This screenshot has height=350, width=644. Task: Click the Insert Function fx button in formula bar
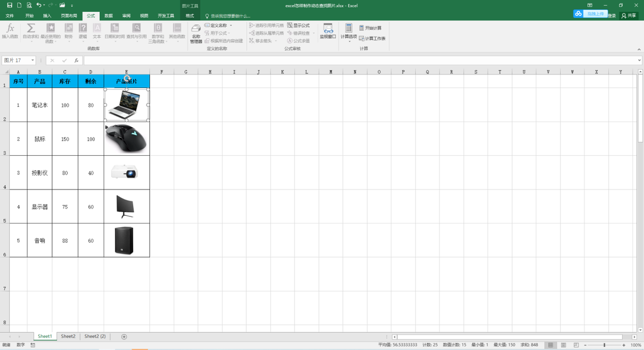tap(76, 61)
